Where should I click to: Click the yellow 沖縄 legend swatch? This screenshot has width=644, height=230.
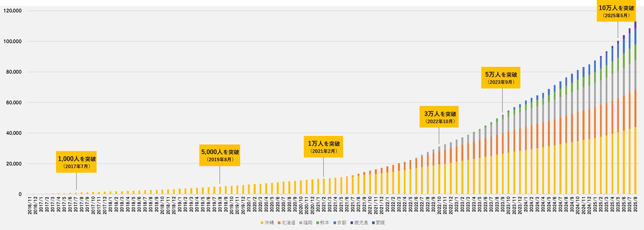[x=262, y=223]
